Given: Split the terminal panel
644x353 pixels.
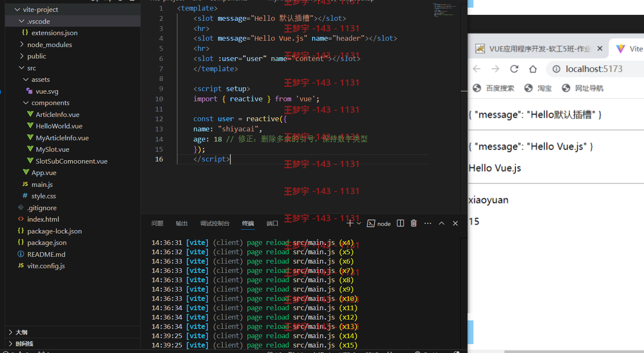Looking at the screenshot, I should 400,223.
